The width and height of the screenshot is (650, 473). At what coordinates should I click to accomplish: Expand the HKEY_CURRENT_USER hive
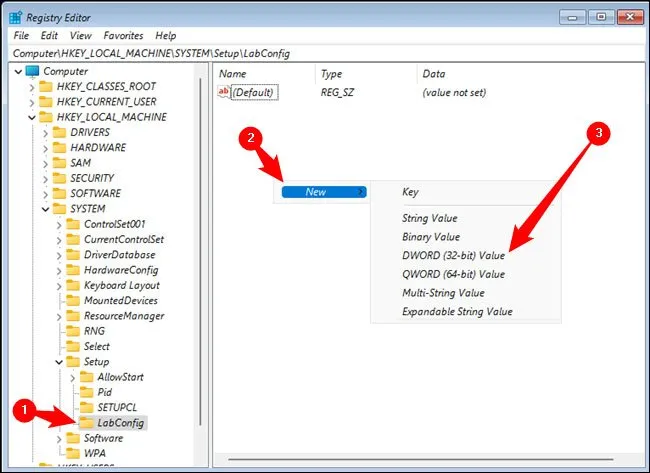[32, 102]
